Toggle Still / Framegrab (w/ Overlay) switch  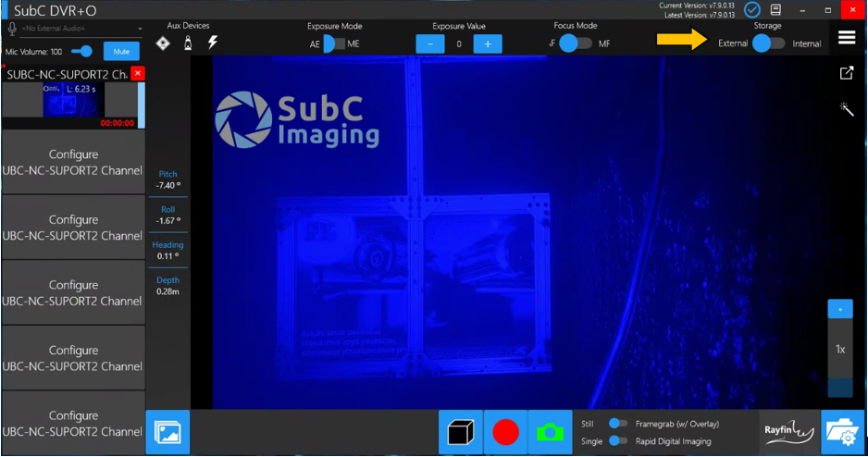(617, 424)
